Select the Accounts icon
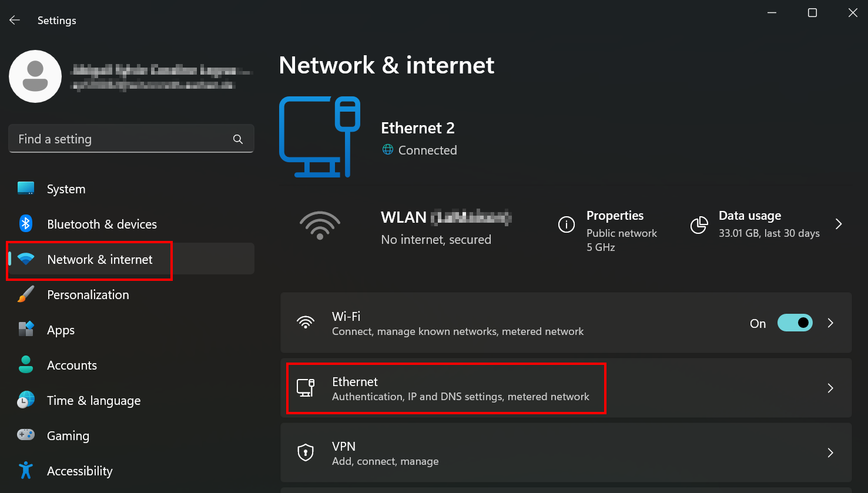868x493 pixels. [x=26, y=365]
